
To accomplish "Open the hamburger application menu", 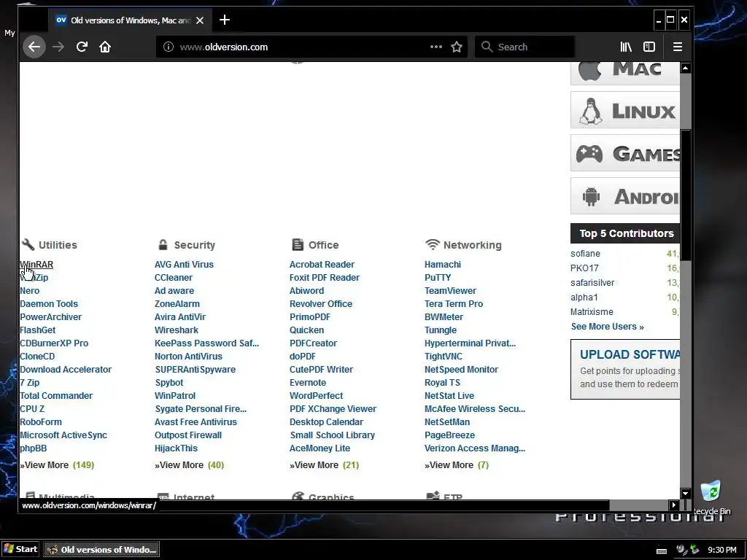I will pyautogui.click(x=678, y=47).
